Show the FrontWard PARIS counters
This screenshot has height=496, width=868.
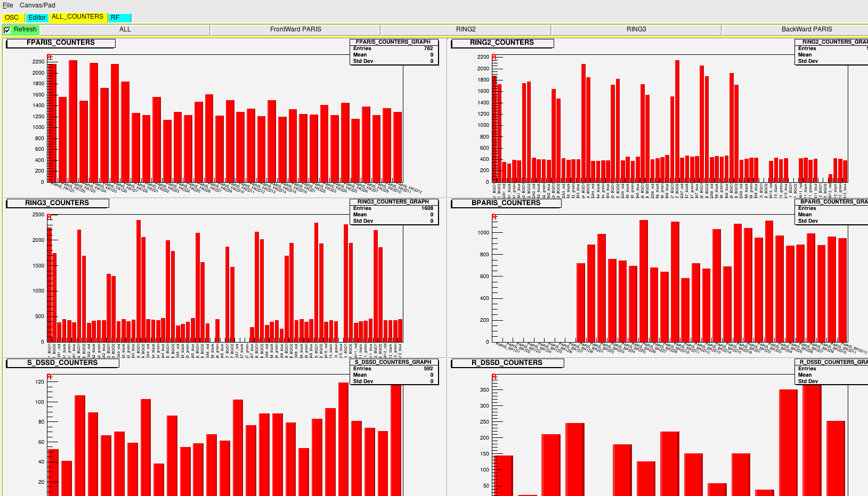(x=295, y=30)
